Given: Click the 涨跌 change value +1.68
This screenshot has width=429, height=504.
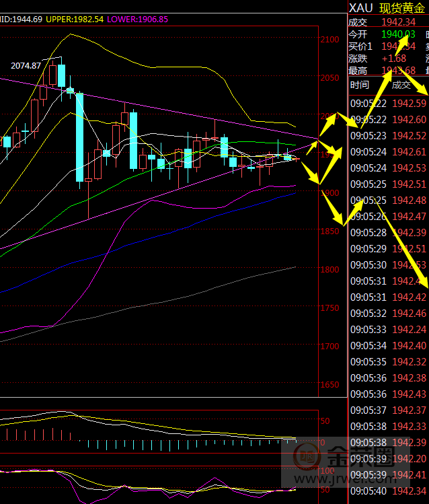Looking at the screenshot, I should (394, 59).
